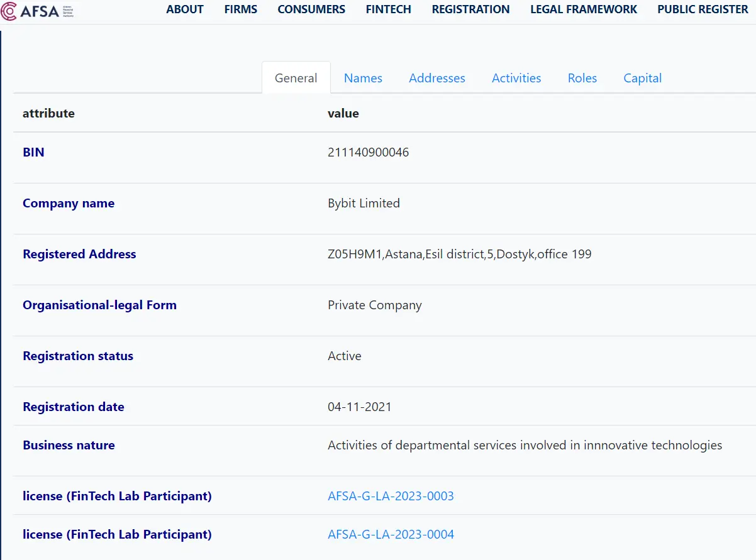Click the 'Company name' attribute label
The height and width of the screenshot is (560, 756).
coord(69,203)
